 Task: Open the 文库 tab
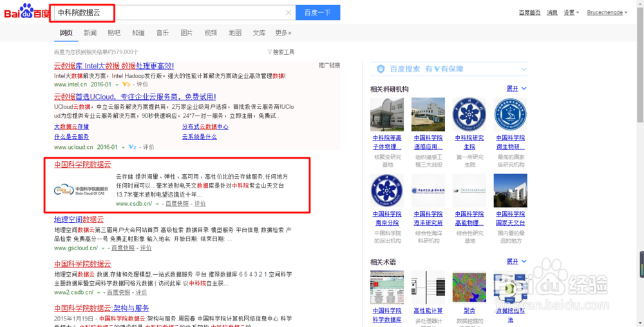[x=259, y=33]
